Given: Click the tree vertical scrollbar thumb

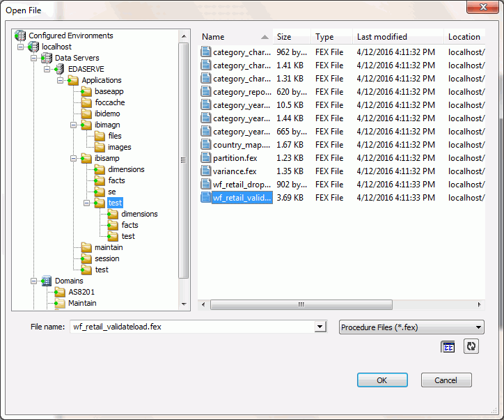Looking at the screenshot, I should 184,160.
